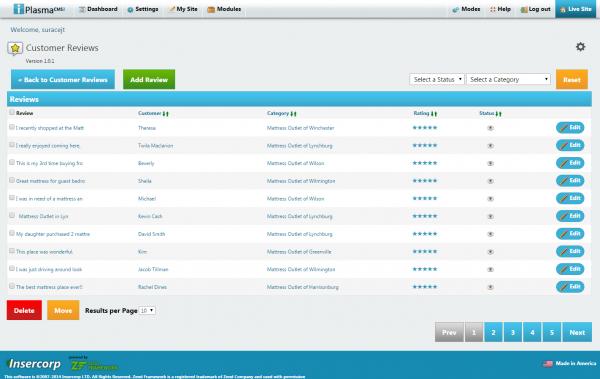Click the Made in America flag icon
Viewport: 600px width, 379px height.
click(548, 363)
